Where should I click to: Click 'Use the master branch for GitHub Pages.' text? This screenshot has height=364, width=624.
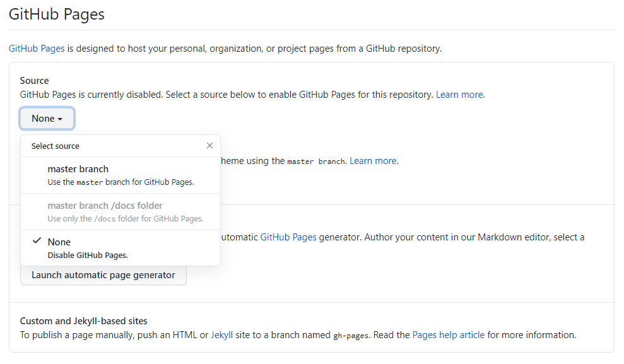point(121,182)
